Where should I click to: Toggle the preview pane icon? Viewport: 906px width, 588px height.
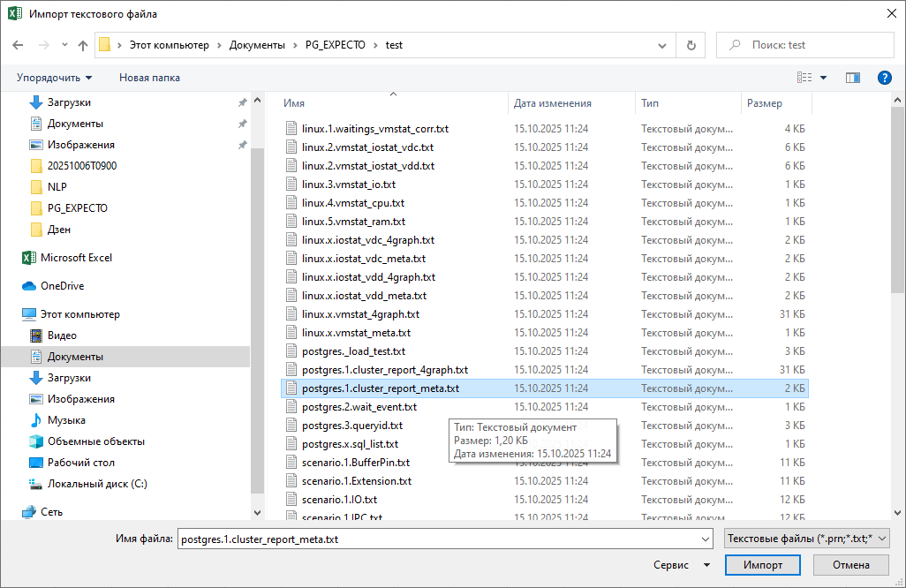tap(853, 78)
